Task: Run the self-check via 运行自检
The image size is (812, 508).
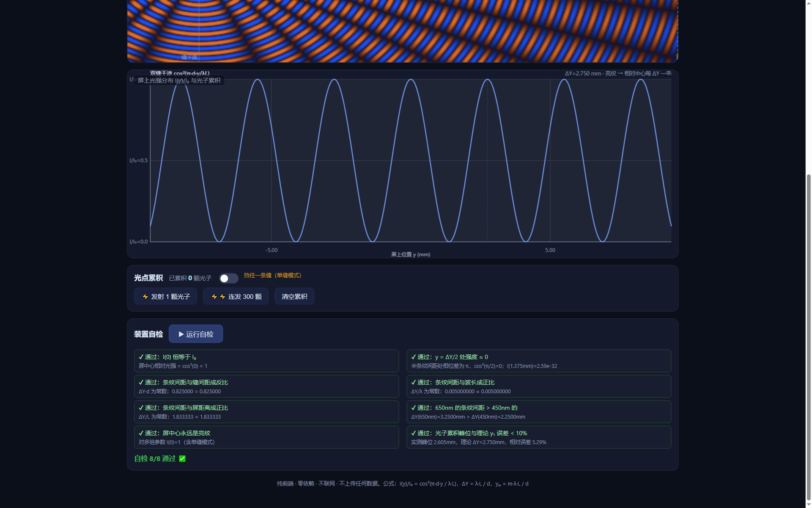Action: click(196, 334)
